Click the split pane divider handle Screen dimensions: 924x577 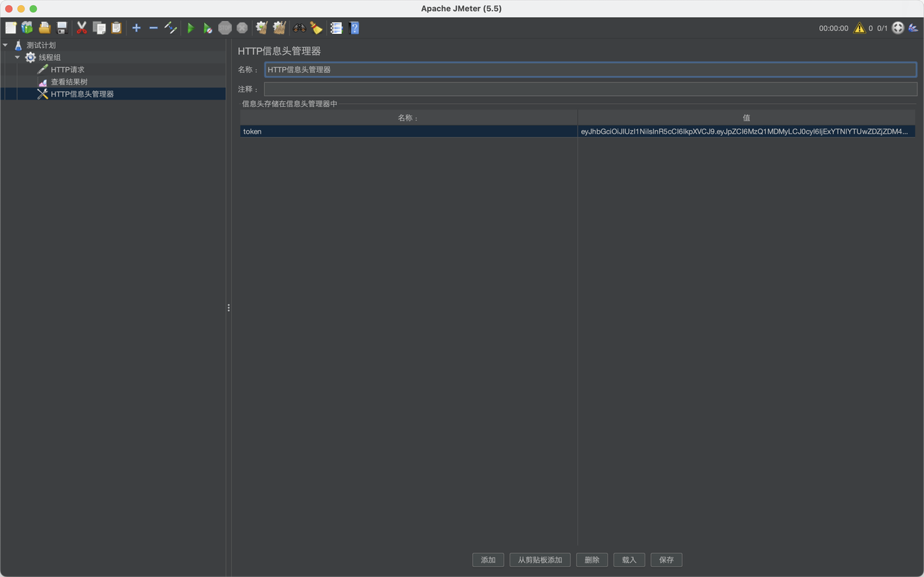(x=229, y=308)
